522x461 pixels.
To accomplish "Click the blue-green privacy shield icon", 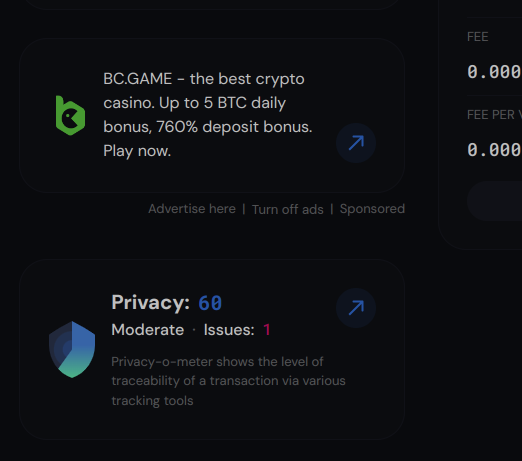I will pos(72,349).
